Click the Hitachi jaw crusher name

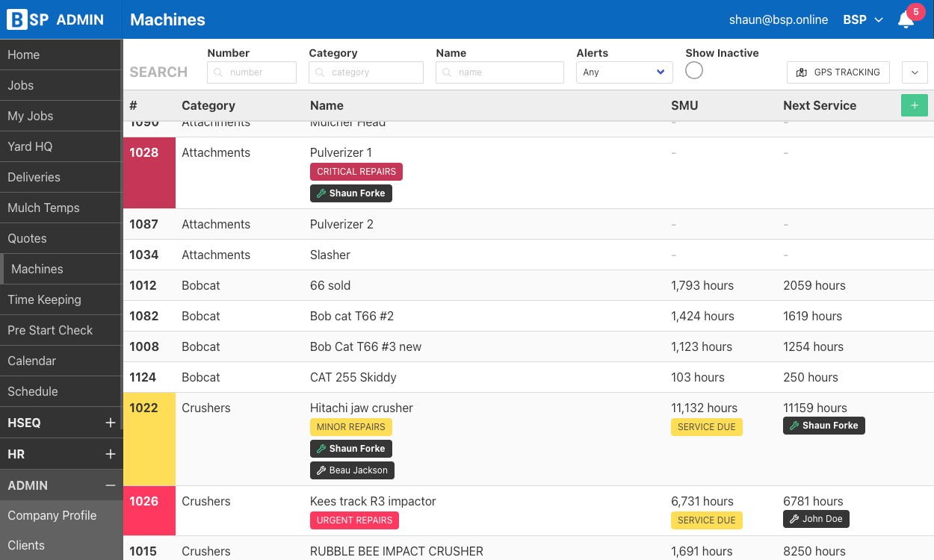coord(362,408)
